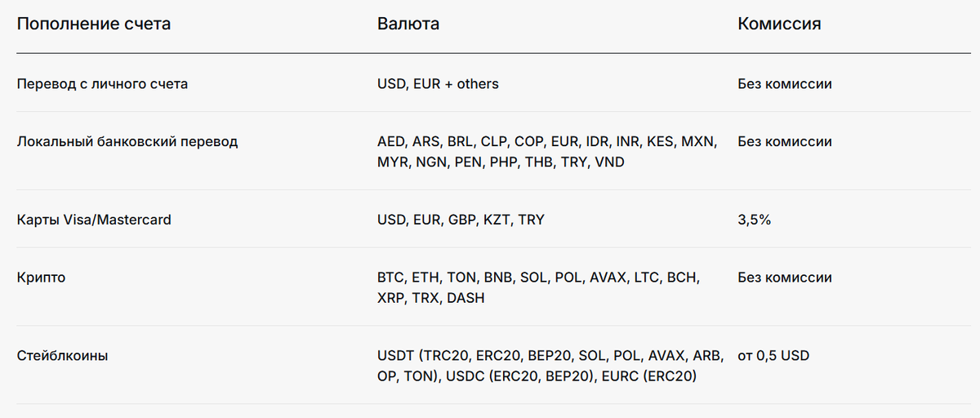Select the "Крипто" row label

(41, 278)
